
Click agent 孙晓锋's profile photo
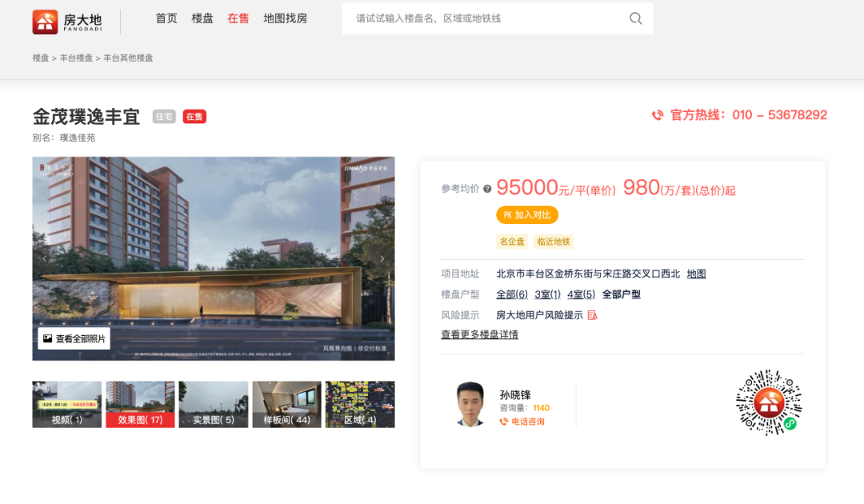tap(470, 404)
